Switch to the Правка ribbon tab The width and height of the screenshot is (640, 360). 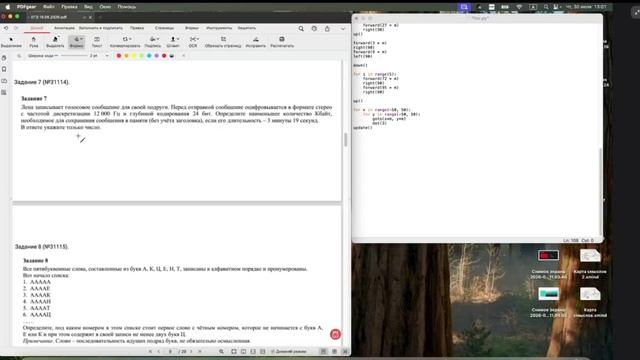[x=137, y=28]
